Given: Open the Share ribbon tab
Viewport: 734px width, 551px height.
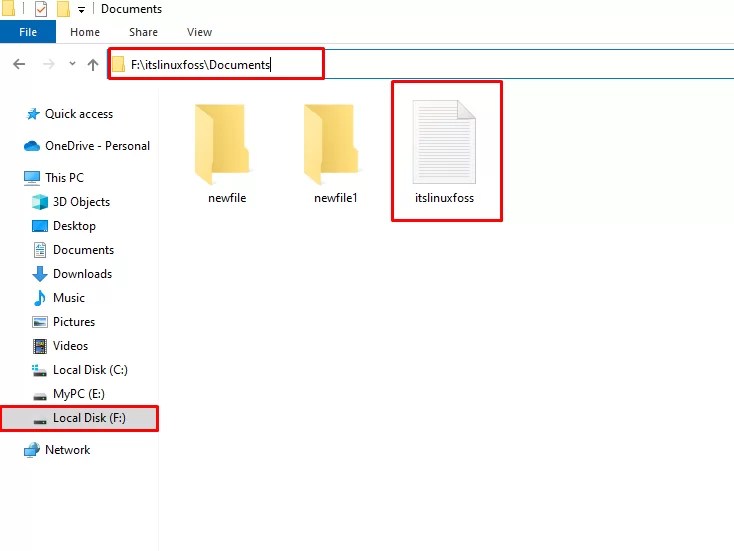Looking at the screenshot, I should pyautogui.click(x=143, y=32).
